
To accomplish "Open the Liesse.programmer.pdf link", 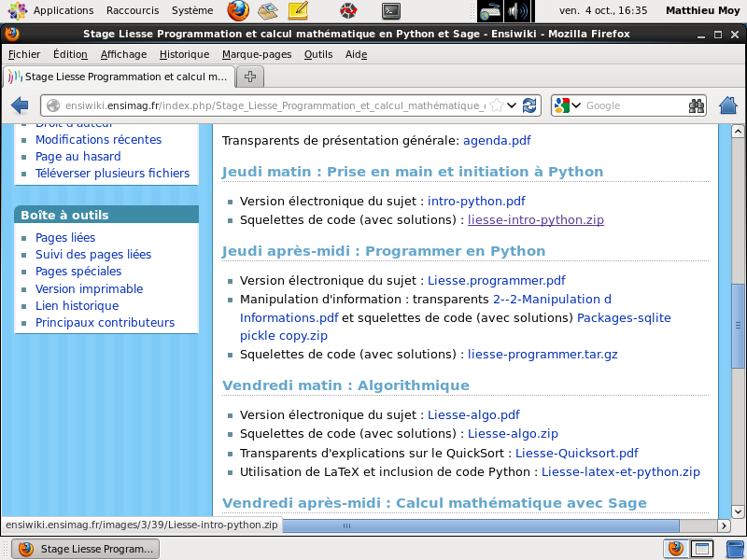I will 497,280.
